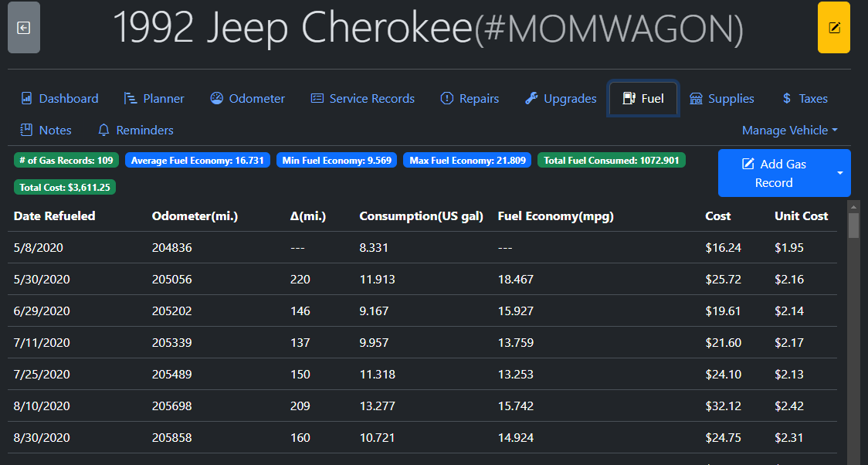Open the Supplies tab
This screenshot has height=465, width=868.
click(721, 99)
